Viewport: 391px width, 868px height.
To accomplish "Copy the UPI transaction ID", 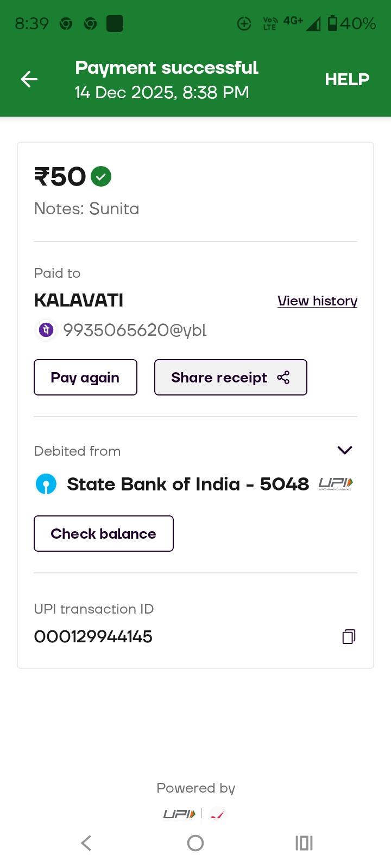I will [349, 636].
